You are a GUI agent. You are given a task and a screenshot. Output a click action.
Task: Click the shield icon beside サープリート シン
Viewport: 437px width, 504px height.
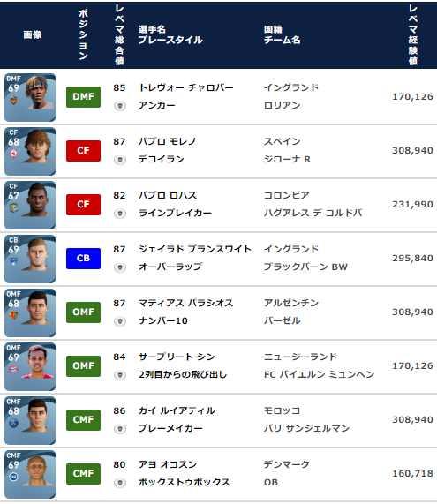(x=119, y=375)
